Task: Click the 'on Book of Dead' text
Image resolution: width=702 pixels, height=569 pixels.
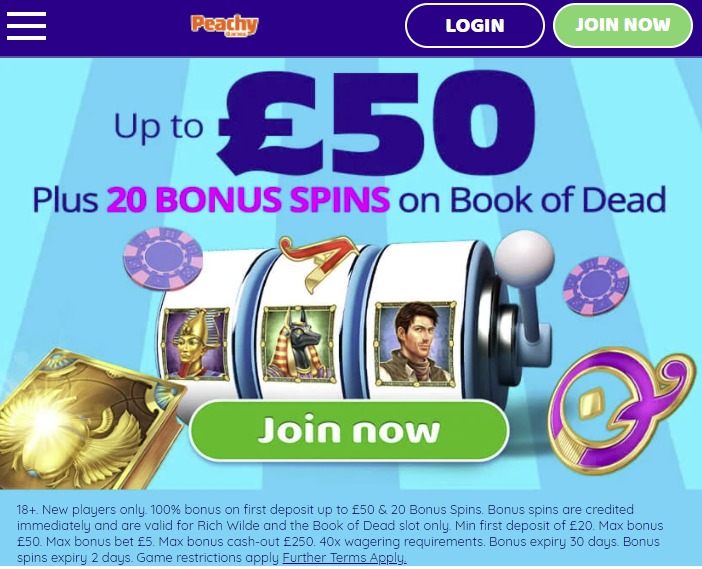Action: (x=532, y=199)
